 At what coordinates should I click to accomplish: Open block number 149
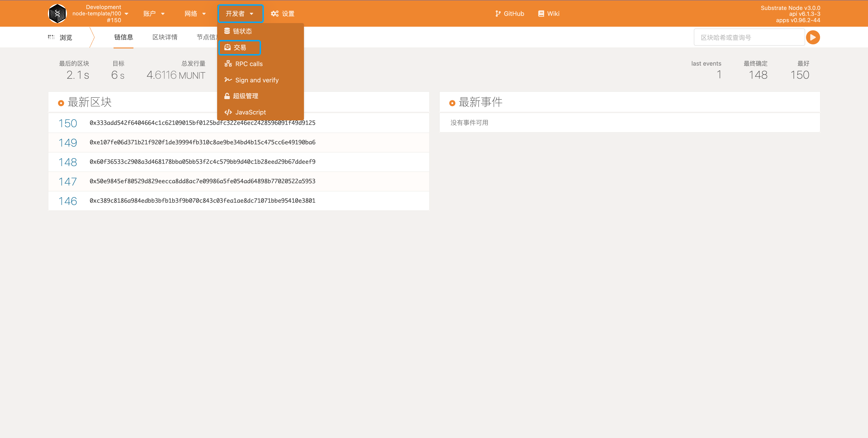tap(68, 143)
